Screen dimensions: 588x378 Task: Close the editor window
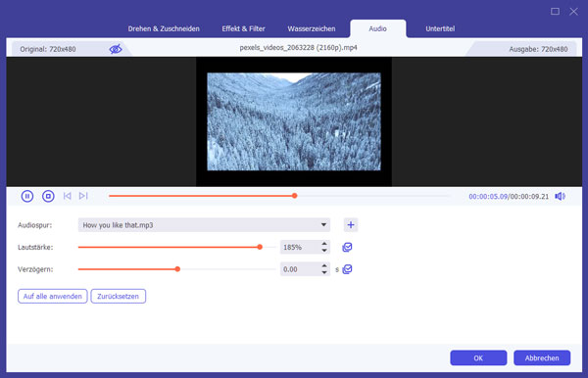573,11
